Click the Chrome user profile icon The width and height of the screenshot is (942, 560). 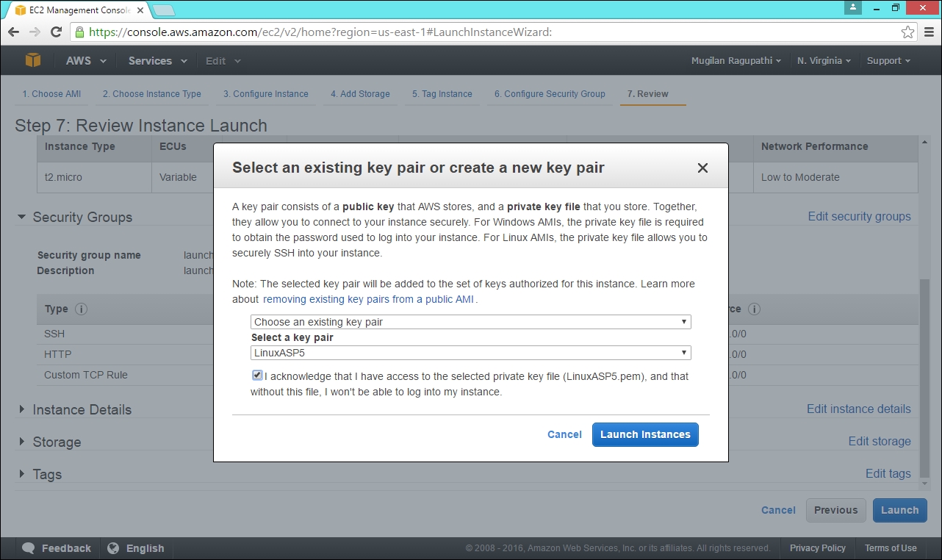tap(852, 7)
